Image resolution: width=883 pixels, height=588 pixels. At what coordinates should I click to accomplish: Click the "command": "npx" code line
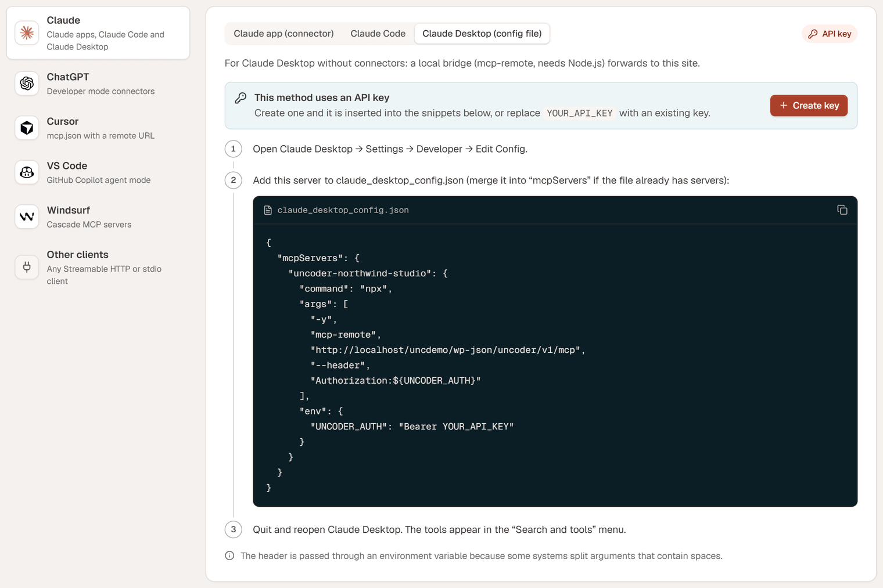pyautogui.click(x=346, y=288)
